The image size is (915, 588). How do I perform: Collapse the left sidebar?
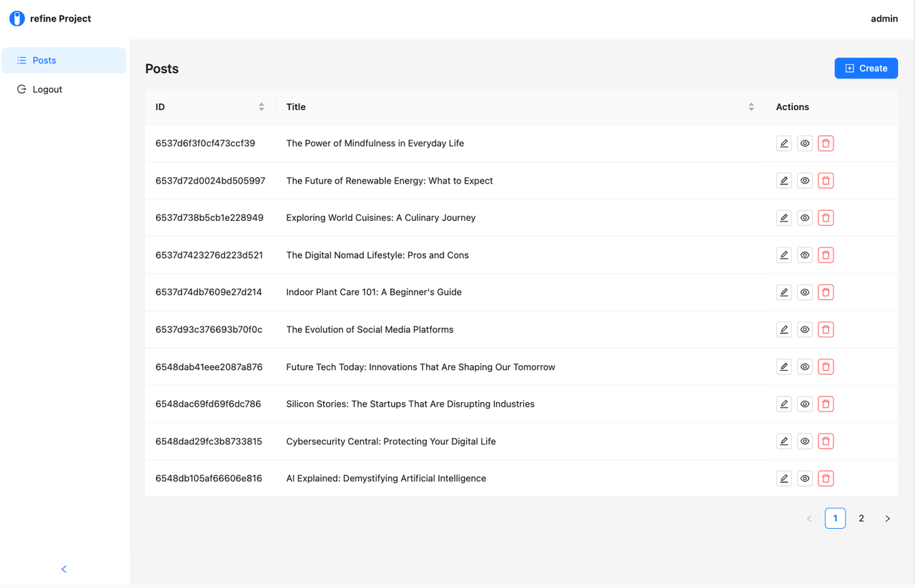tap(64, 569)
